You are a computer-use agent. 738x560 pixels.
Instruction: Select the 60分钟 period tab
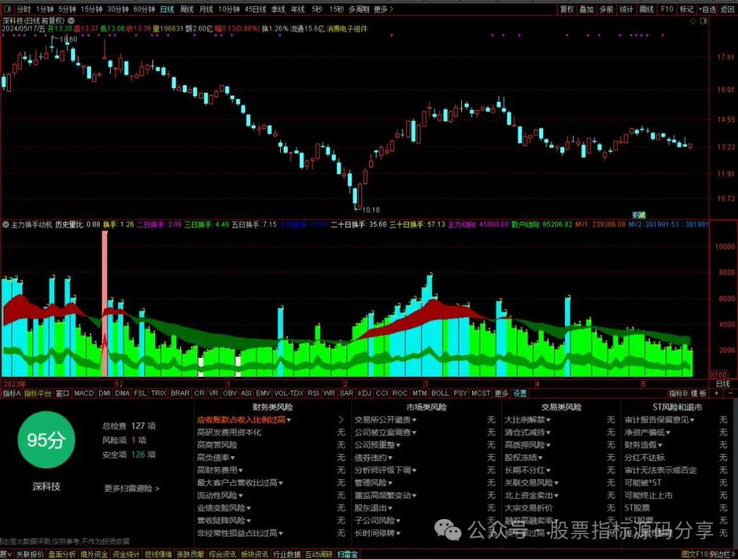click(x=144, y=9)
